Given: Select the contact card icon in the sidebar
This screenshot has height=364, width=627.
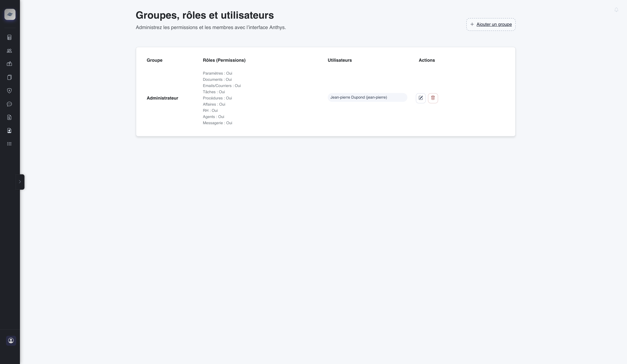Looking at the screenshot, I should click(9, 130).
